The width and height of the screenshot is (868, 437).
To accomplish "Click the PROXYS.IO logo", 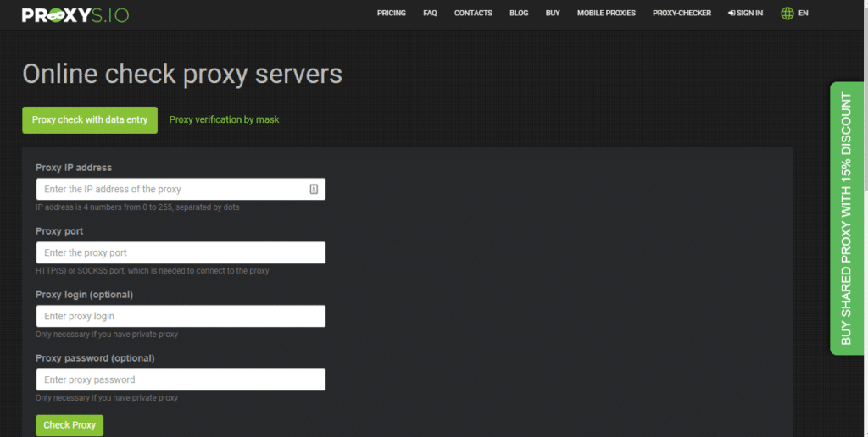I will click(75, 15).
